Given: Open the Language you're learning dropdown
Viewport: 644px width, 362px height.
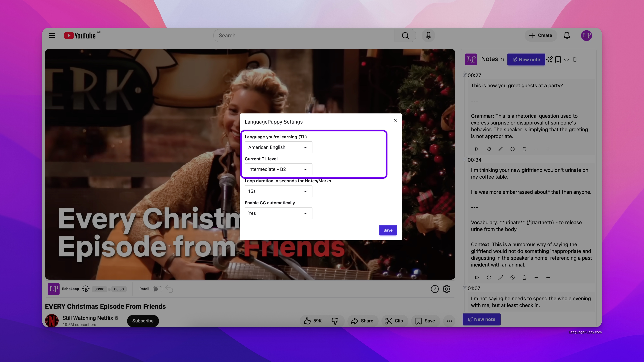Looking at the screenshot, I should 278,147.
